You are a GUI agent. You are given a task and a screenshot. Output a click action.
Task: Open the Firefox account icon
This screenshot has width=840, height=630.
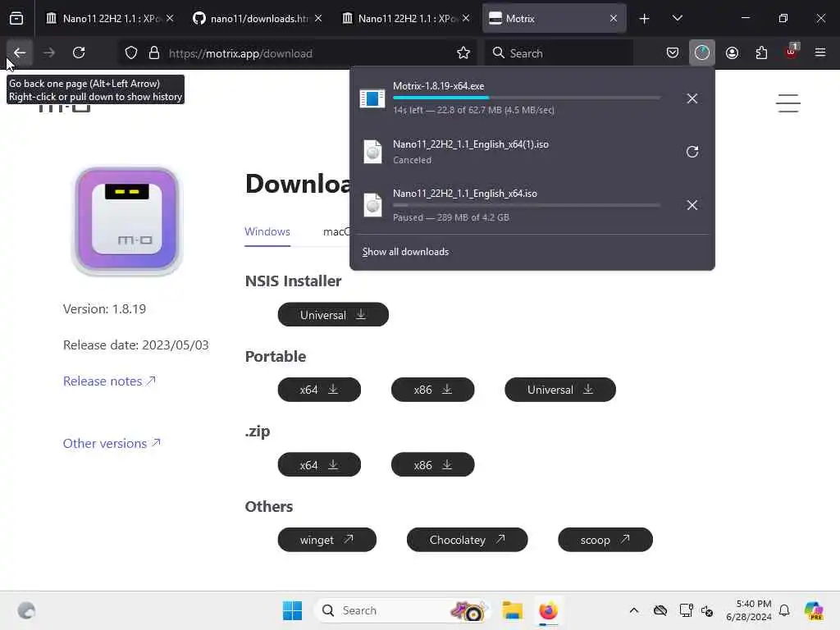point(732,52)
